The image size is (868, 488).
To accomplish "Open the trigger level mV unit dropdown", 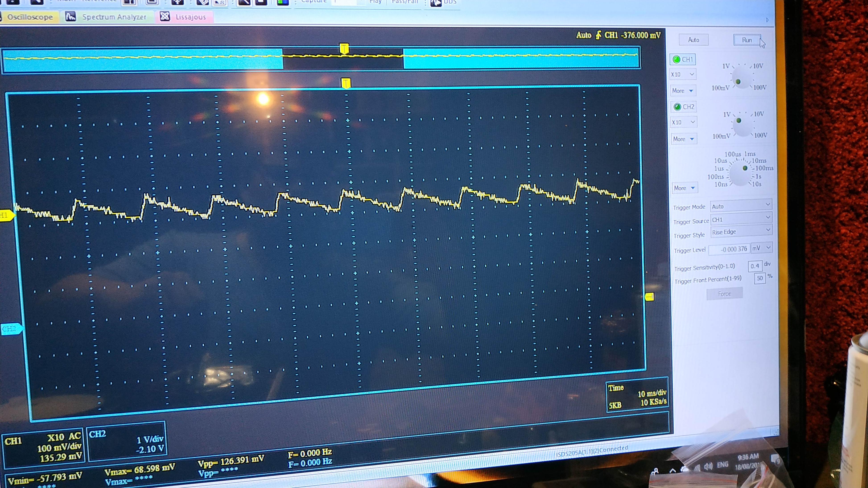I will pyautogui.click(x=761, y=248).
